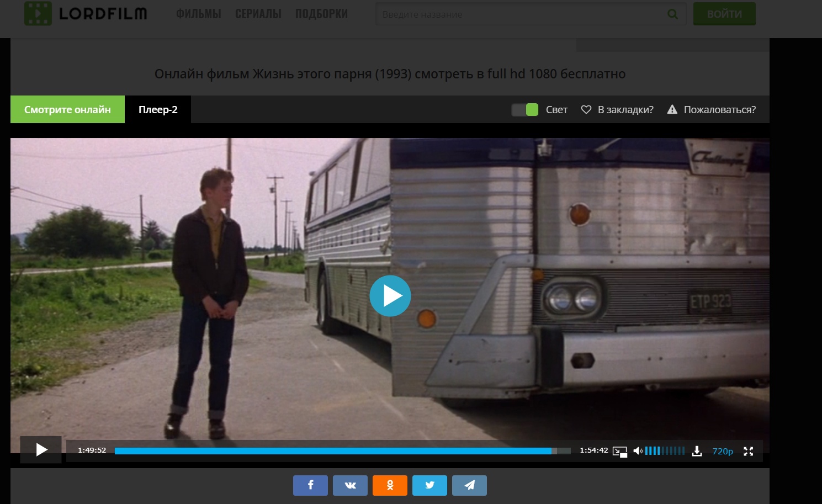
Task: Select the Смотрите онлайн tab
Action: point(67,109)
